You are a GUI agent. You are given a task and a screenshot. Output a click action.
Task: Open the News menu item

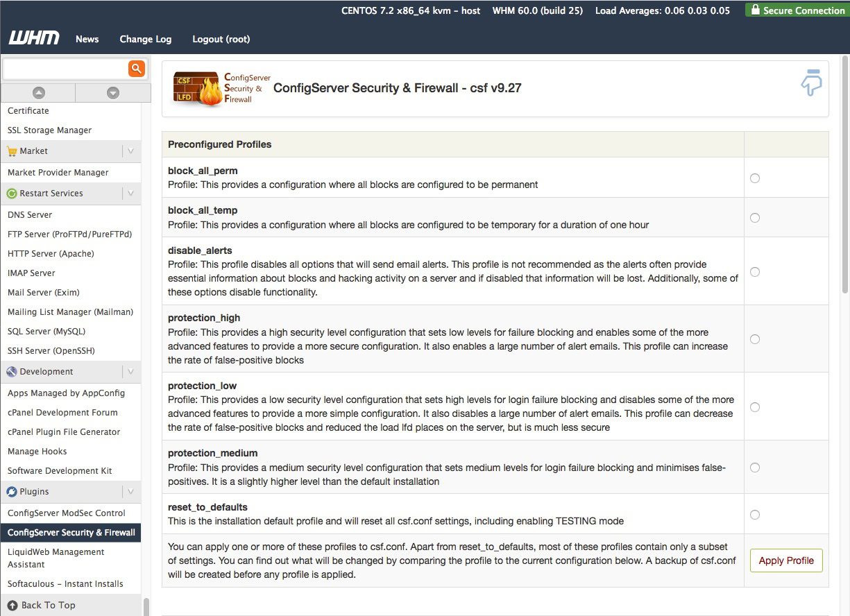click(87, 39)
